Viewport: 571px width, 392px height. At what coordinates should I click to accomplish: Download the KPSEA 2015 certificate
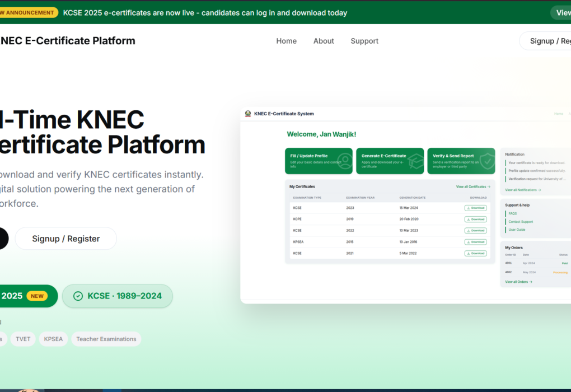(x=476, y=242)
